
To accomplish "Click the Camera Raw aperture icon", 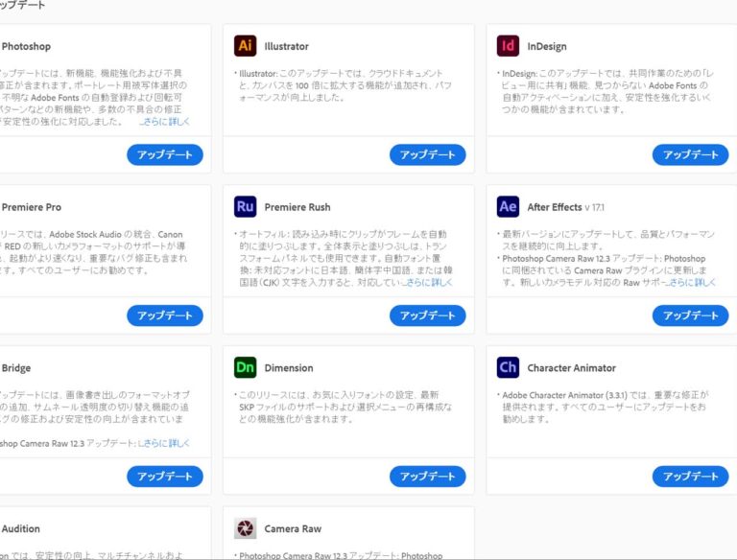I will coord(246,528).
